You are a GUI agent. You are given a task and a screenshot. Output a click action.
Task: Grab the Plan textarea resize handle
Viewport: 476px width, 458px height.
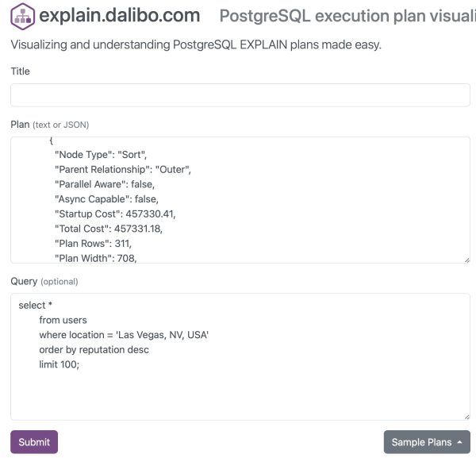click(467, 260)
